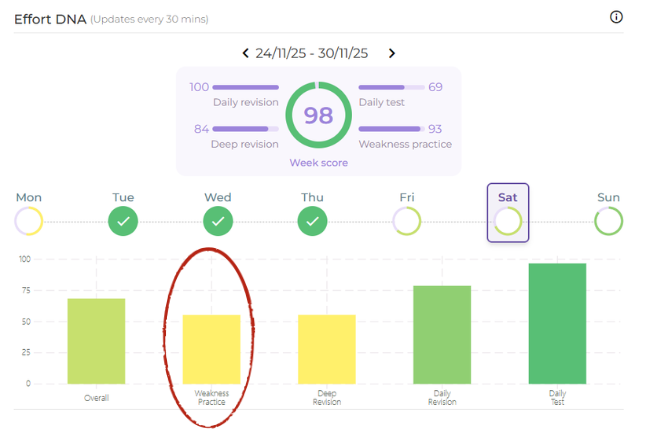Advance to next week with right chevron
The image size is (667, 438).
click(x=392, y=53)
